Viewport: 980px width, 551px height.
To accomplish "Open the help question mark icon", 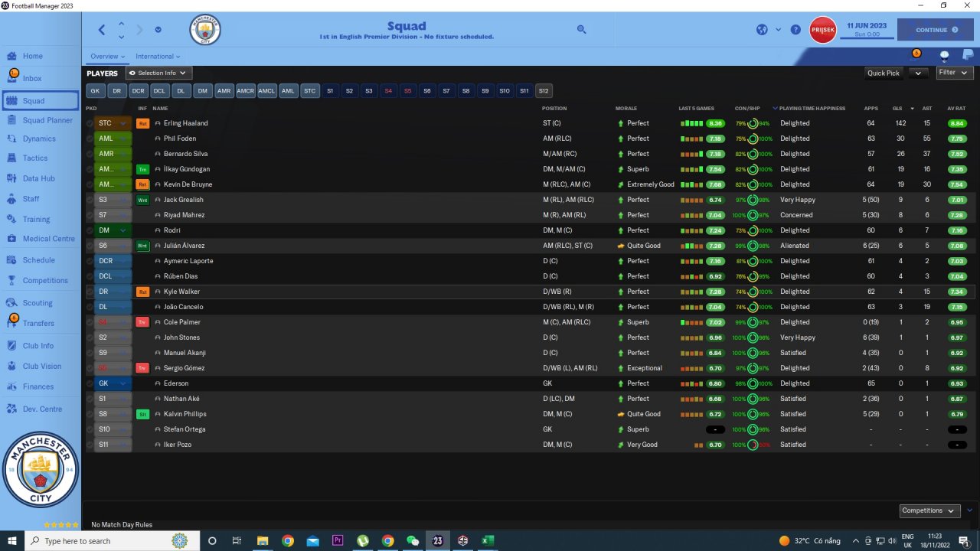I will click(x=795, y=30).
